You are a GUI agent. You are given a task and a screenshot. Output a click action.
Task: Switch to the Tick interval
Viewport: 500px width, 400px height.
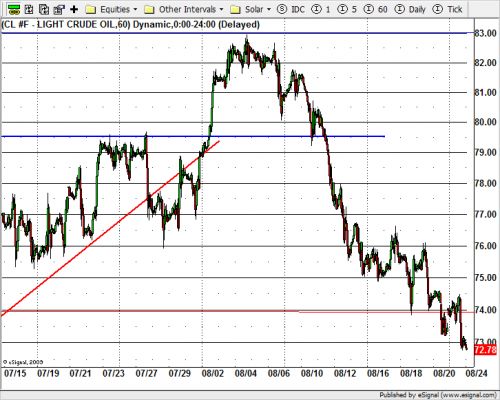[x=447, y=9]
